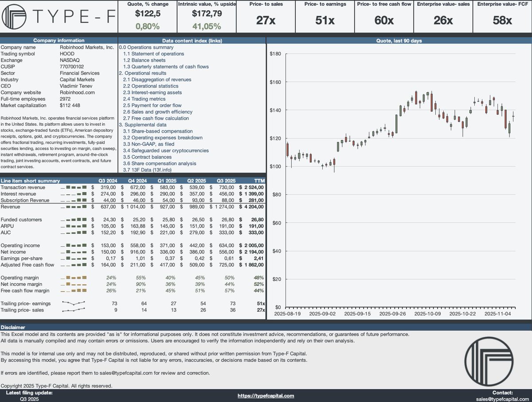Select the Trading symbol HOOD cell
The width and height of the screenshot is (532, 402).
tap(67, 54)
